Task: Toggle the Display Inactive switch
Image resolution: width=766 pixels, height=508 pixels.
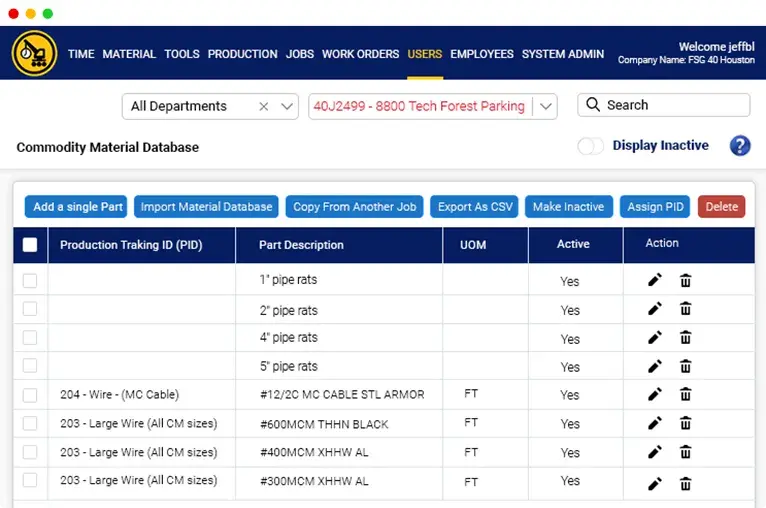Action: (x=590, y=146)
